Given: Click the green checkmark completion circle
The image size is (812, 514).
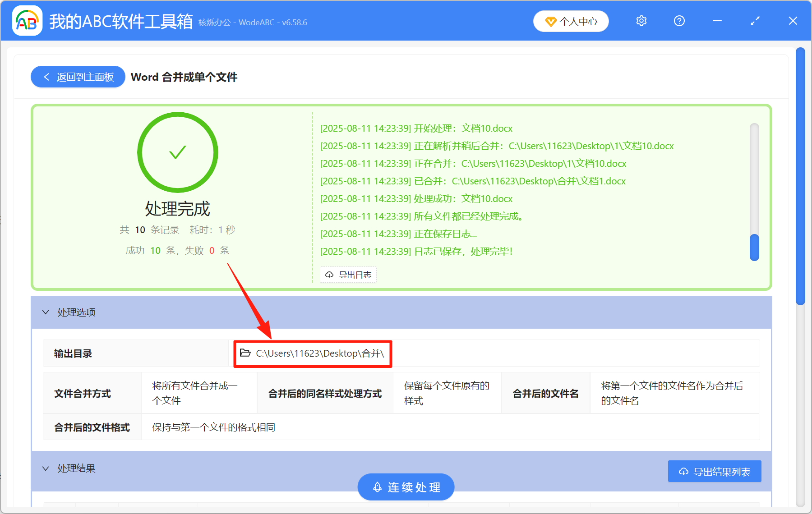Looking at the screenshot, I should [x=178, y=152].
